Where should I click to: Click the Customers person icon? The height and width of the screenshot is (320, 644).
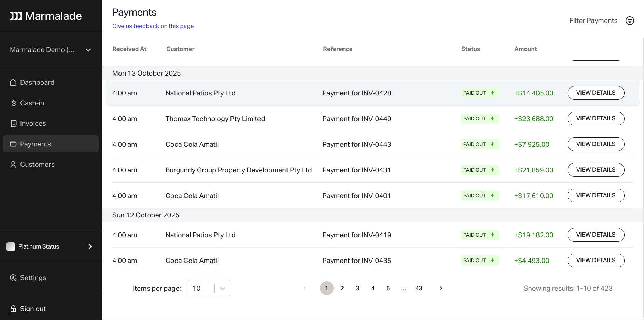click(13, 165)
